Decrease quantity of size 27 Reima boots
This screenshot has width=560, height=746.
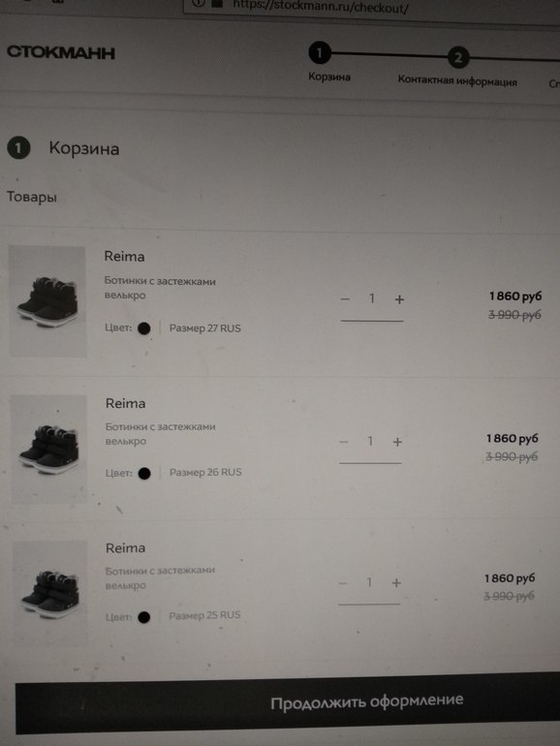tap(346, 299)
